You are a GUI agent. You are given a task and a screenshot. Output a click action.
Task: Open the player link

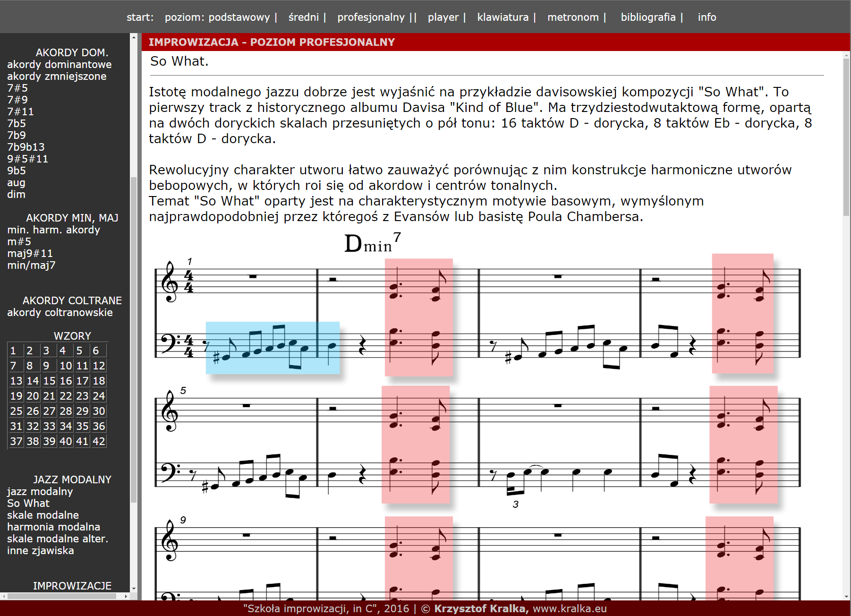443,17
